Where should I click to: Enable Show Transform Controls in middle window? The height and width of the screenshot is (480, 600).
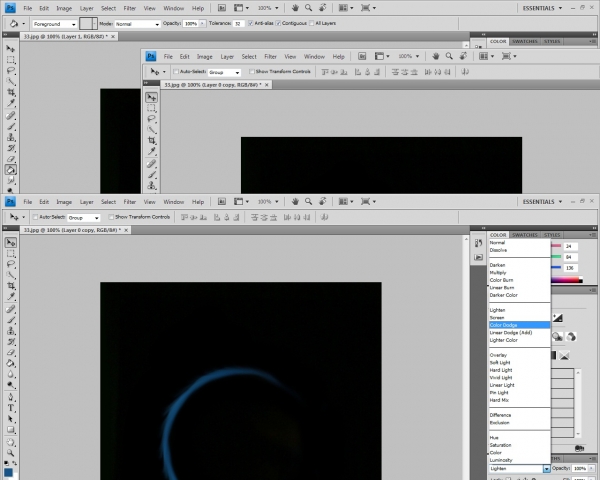coord(252,72)
